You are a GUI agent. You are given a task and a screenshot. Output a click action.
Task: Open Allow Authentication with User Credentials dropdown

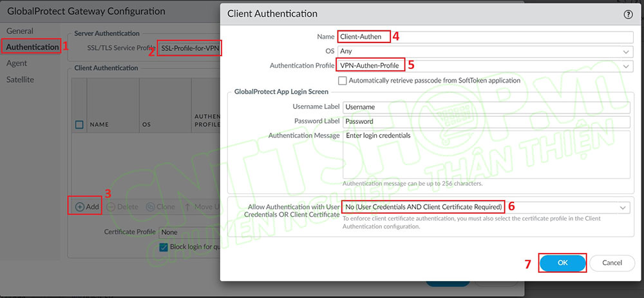(486, 208)
